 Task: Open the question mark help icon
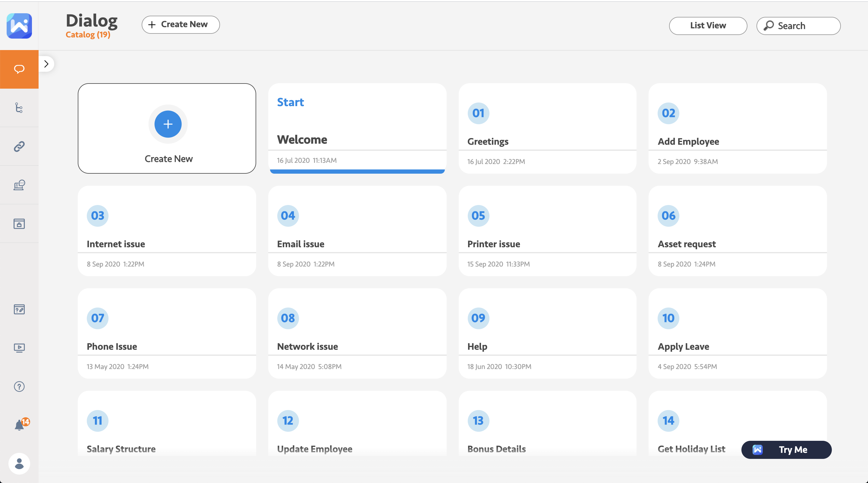tap(19, 386)
